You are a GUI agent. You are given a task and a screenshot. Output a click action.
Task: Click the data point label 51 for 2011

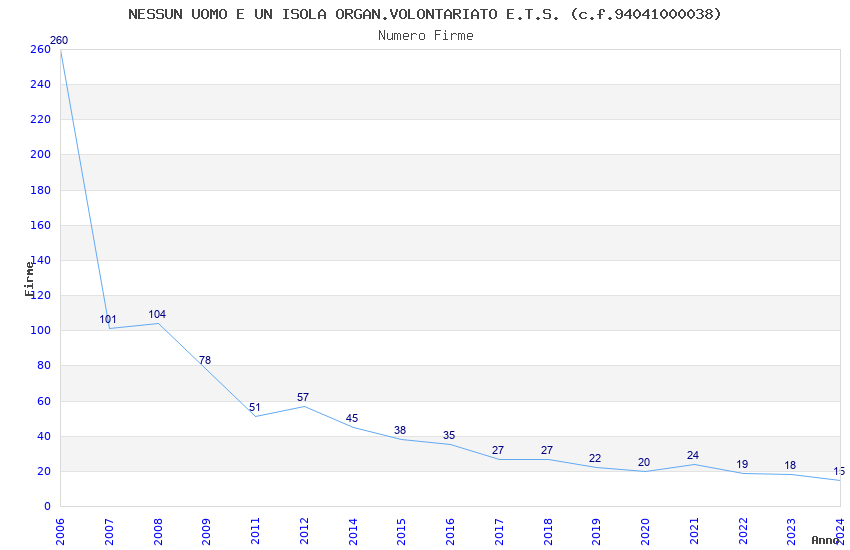(x=255, y=407)
